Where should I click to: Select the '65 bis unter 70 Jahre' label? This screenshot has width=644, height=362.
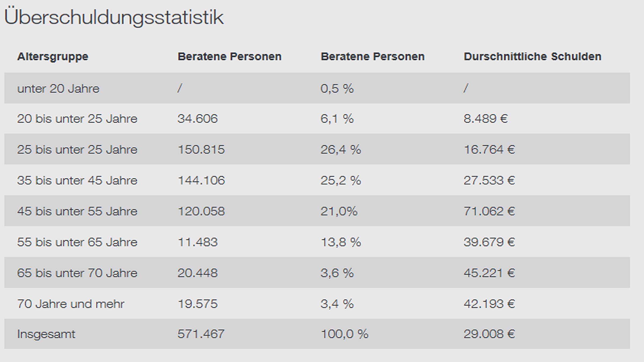click(x=77, y=273)
